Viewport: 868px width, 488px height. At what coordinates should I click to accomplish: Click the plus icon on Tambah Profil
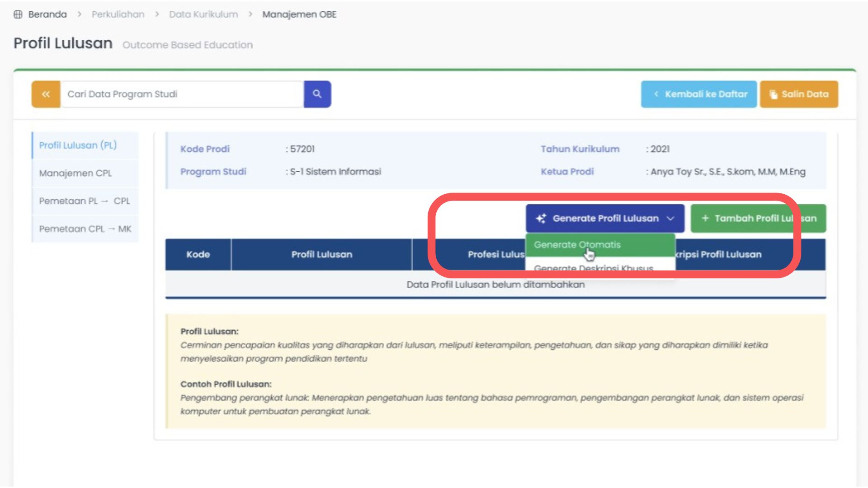click(x=705, y=218)
